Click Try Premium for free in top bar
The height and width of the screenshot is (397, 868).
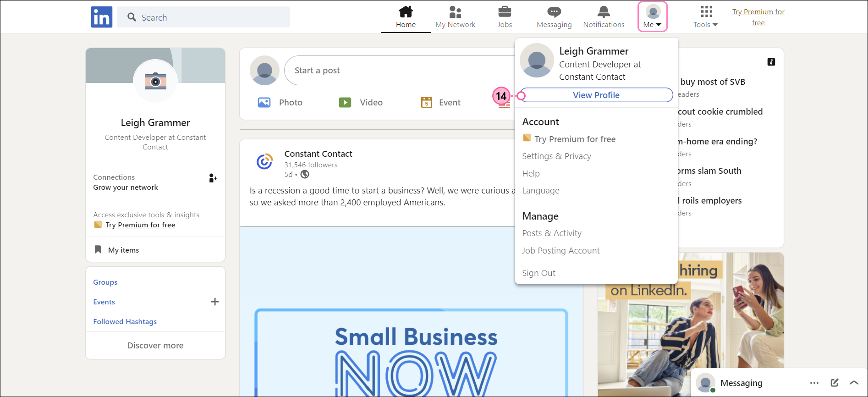[x=758, y=17]
